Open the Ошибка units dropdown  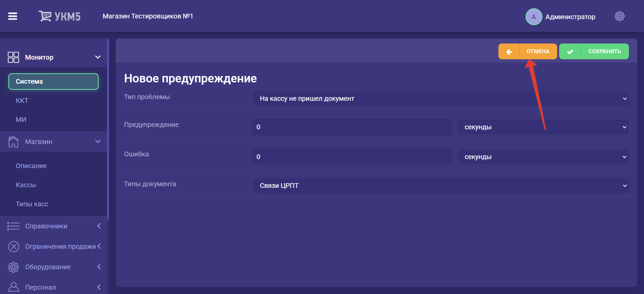point(543,157)
